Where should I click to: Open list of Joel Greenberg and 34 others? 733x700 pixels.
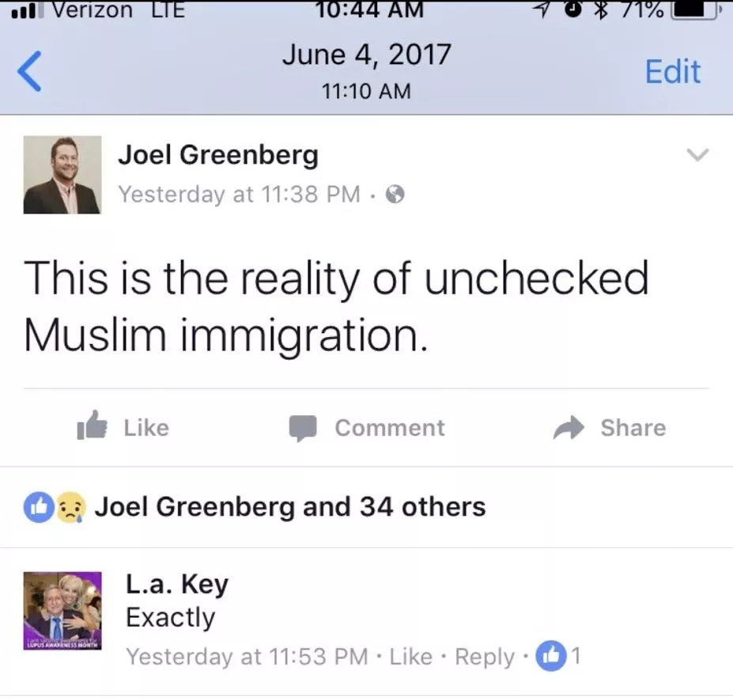(x=290, y=507)
